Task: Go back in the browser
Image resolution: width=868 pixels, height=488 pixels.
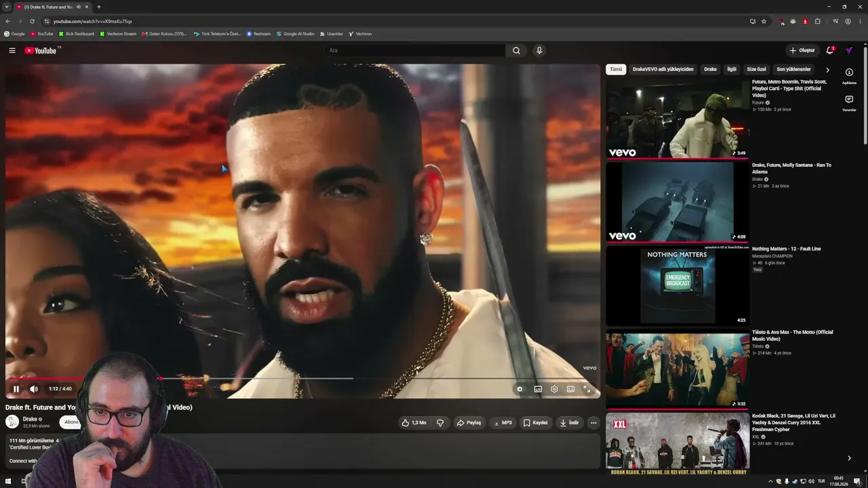Action: coord(7,21)
